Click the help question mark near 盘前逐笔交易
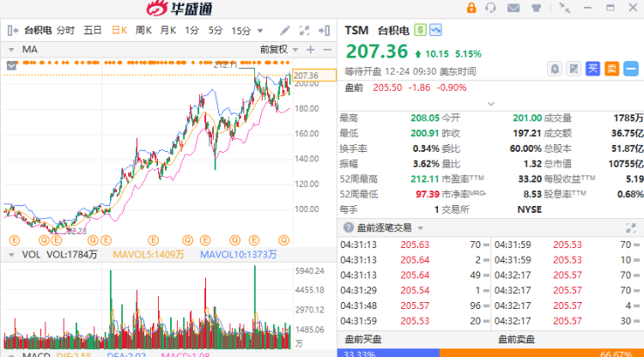Screen dimensions: 644x357 (x=349, y=227)
